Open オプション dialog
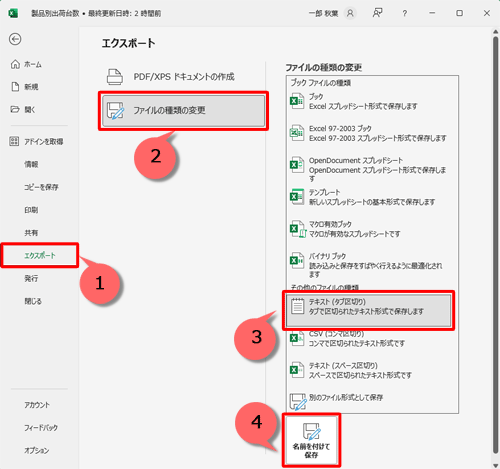 click(36, 450)
